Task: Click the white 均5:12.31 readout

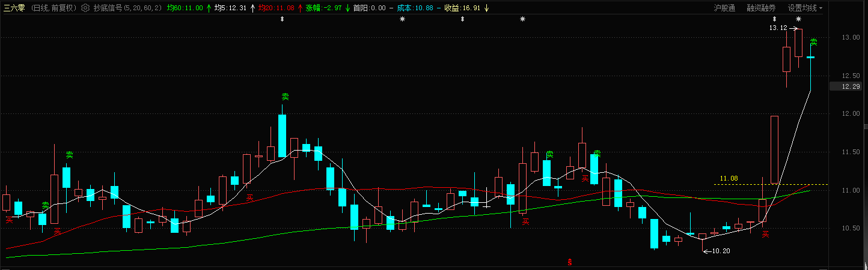Action: point(231,8)
